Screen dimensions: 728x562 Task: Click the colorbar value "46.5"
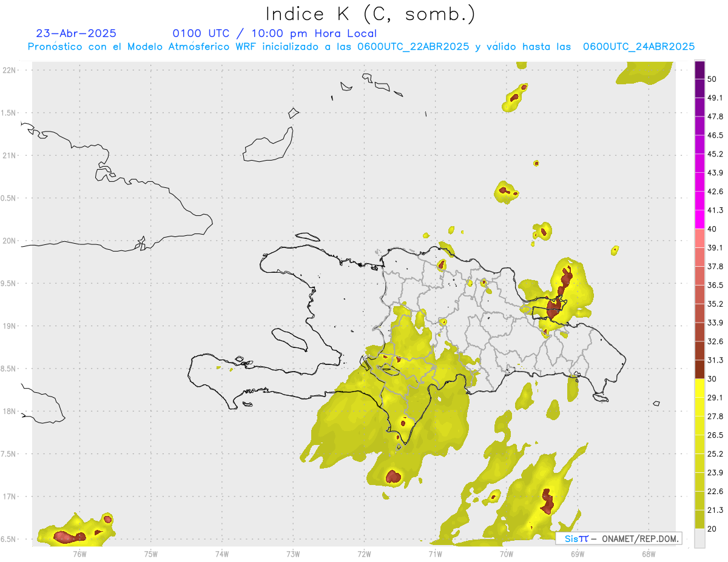click(715, 135)
